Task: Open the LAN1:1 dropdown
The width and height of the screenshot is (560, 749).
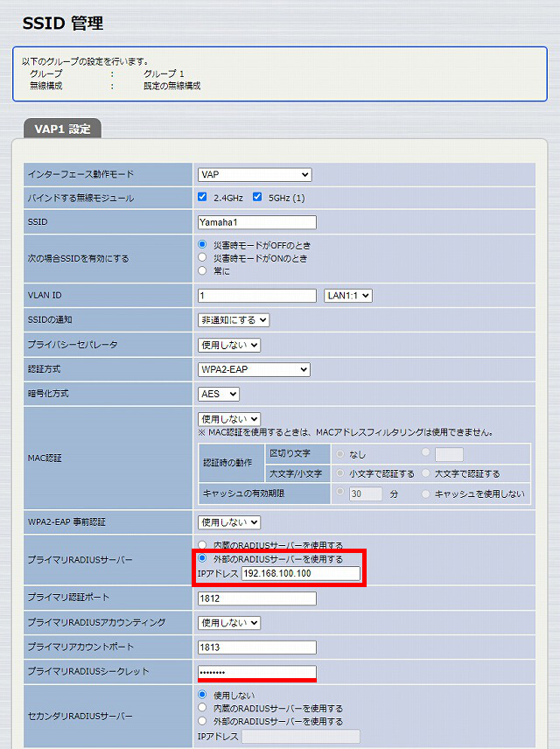Action: [348, 296]
